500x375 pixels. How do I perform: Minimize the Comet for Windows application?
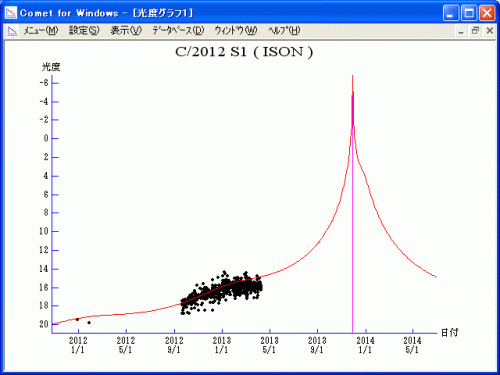click(451, 13)
